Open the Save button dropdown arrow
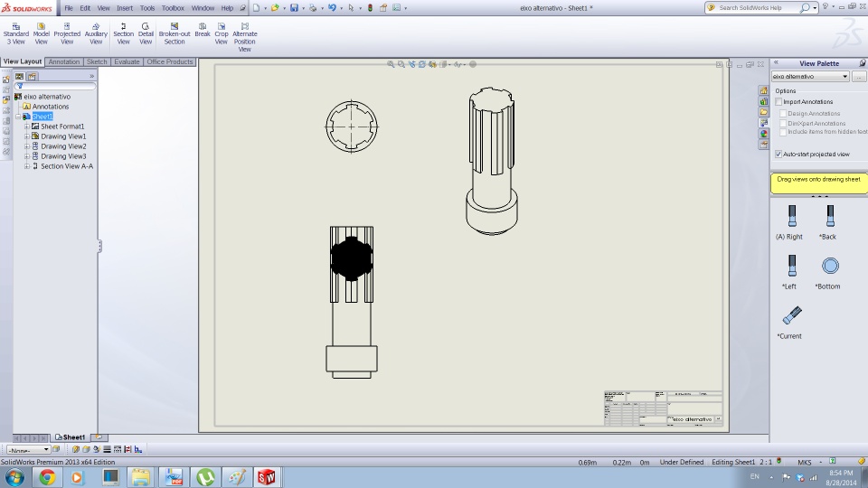 [x=303, y=8]
